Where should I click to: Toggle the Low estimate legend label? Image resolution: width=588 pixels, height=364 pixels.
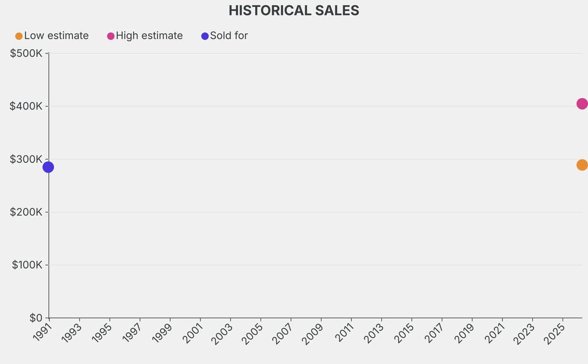pyautogui.click(x=56, y=36)
